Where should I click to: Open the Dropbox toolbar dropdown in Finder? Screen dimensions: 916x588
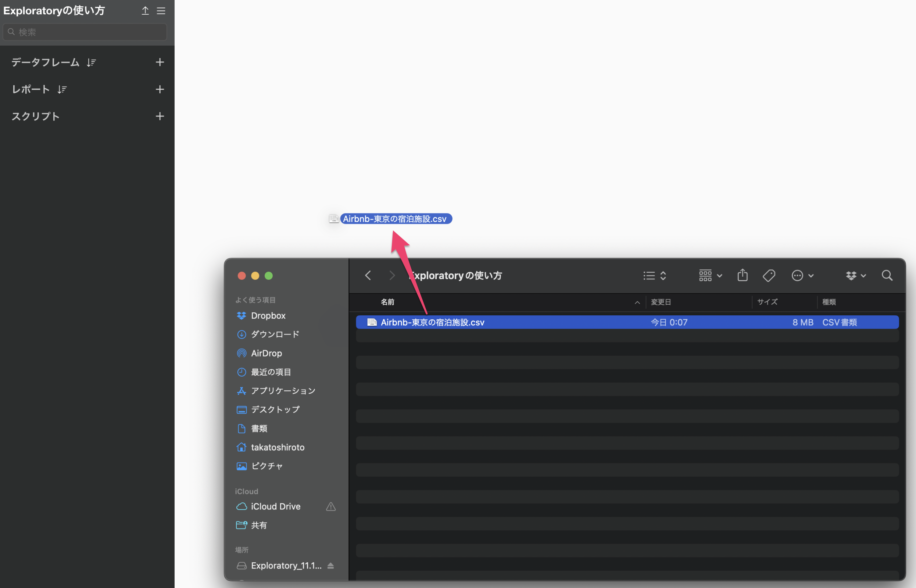[x=856, y=276]
